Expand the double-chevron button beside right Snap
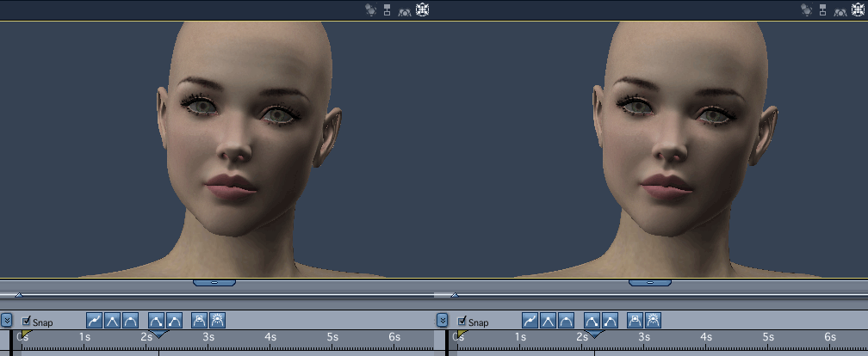This screenshot has width=868, height=356. tap(442, 320)
